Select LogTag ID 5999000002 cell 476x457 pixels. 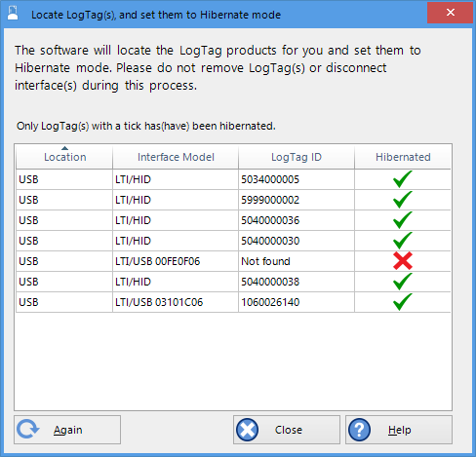point(297,200)
